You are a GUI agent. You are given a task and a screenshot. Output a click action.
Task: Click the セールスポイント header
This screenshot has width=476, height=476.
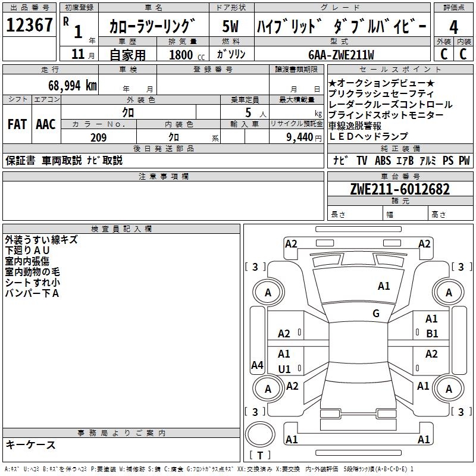400,69
